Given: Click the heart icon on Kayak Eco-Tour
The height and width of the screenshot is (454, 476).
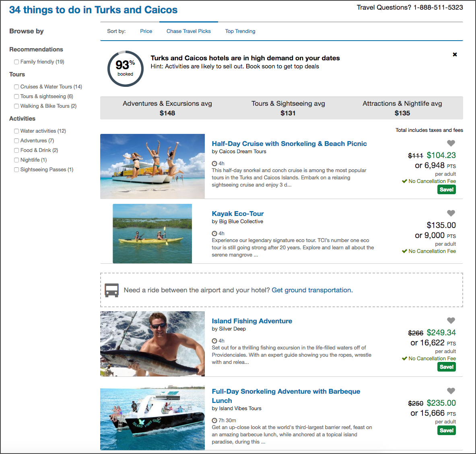Looking at the screenshot, I should 451,213.
